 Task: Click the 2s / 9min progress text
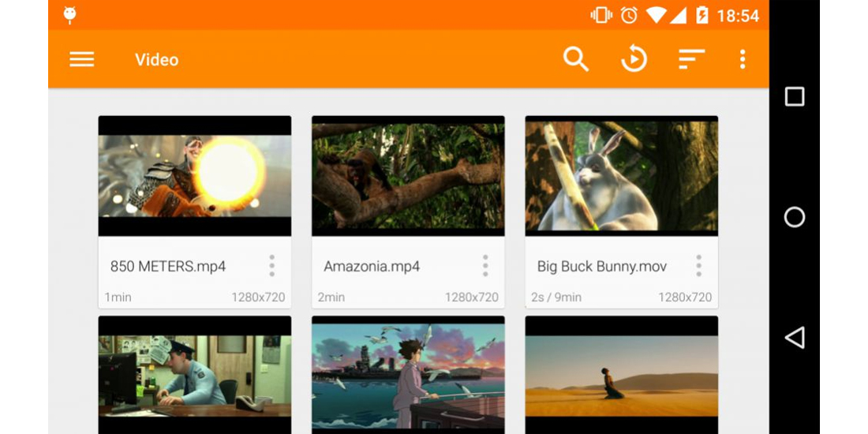[556, 297]
